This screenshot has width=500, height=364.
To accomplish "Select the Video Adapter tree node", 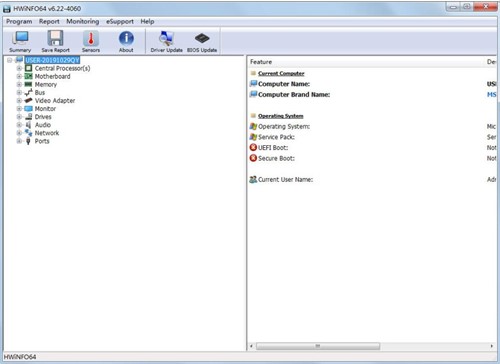I will coord(55,100).
